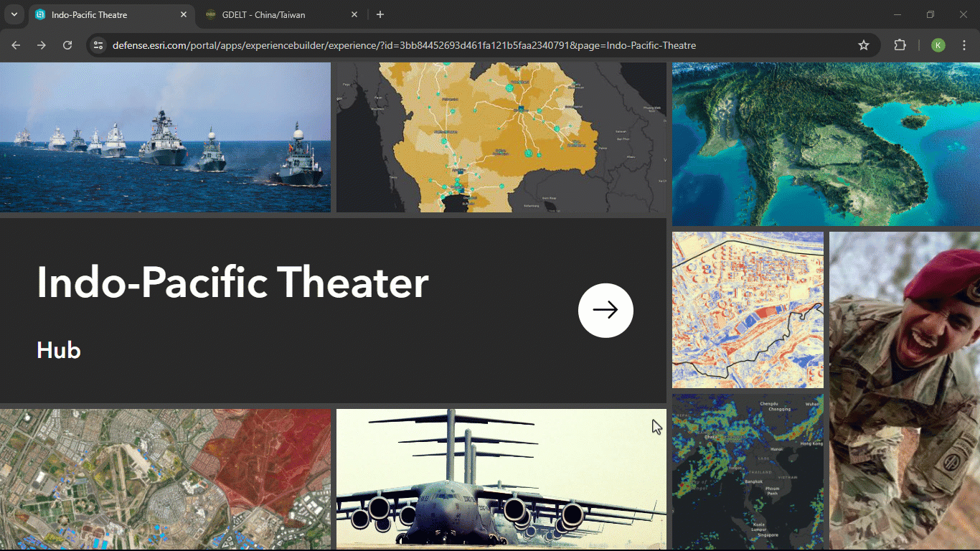Go forward using the forward arrow icon
The width and height of the screenshot is (980, 551).
tap(42, 44)
